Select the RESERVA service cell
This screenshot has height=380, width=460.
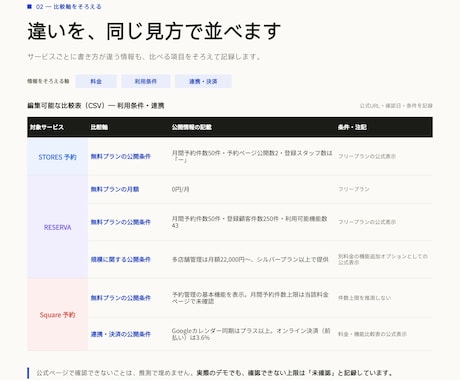(x=58, y=227)
